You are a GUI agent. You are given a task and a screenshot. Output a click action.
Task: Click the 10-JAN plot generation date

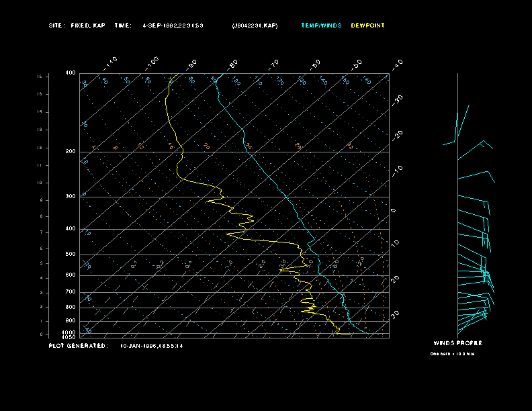click(x=152, y=346)
